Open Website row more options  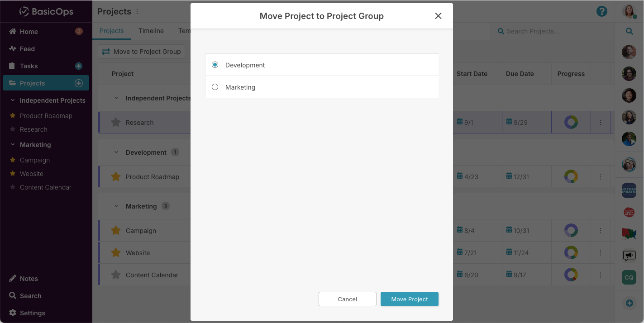coord(601,253)
